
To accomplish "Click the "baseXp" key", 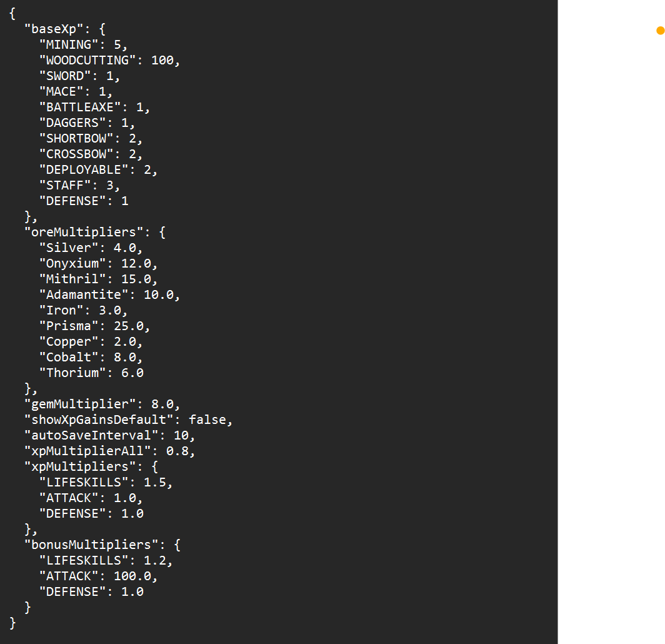I will point(50,29).
